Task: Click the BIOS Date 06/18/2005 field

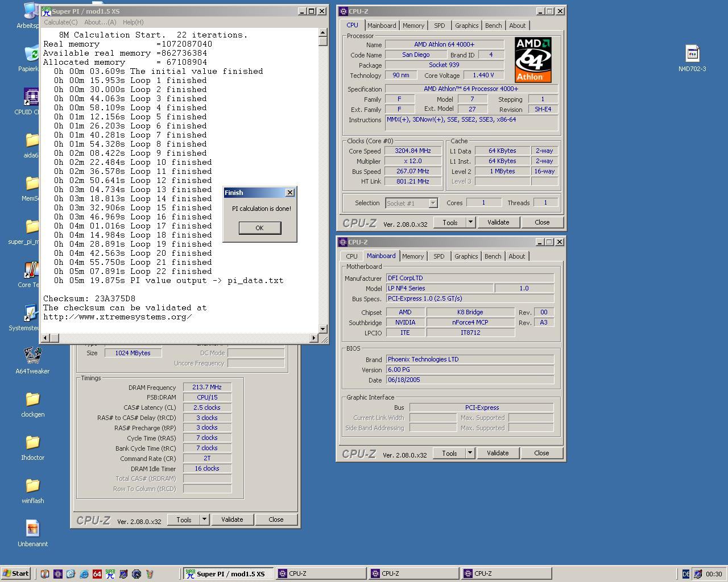Action: [x=470, y=380]
